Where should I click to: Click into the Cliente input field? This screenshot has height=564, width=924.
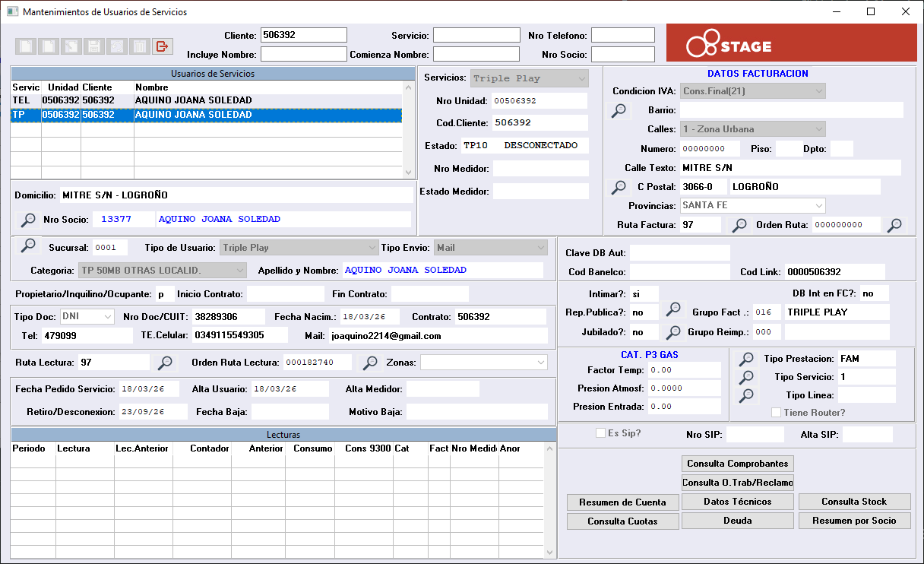click(303, 35)
